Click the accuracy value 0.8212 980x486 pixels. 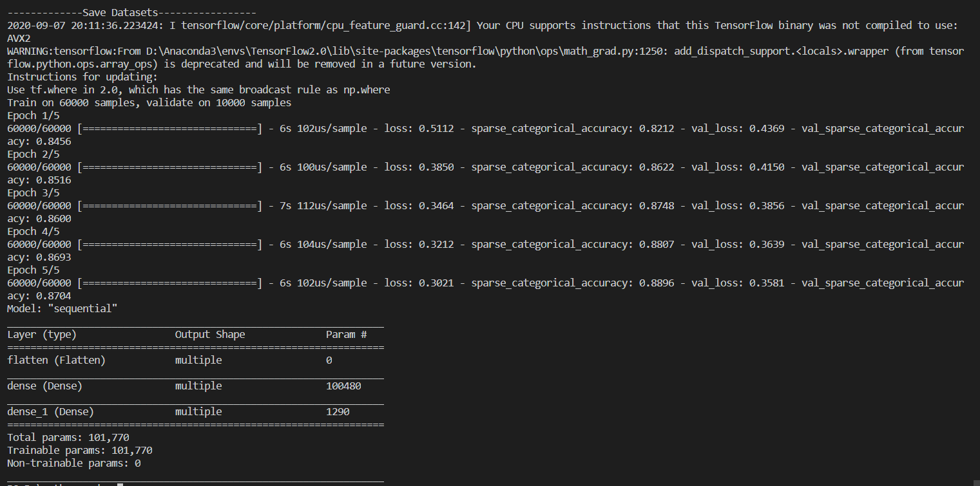[x=657, y=129]
